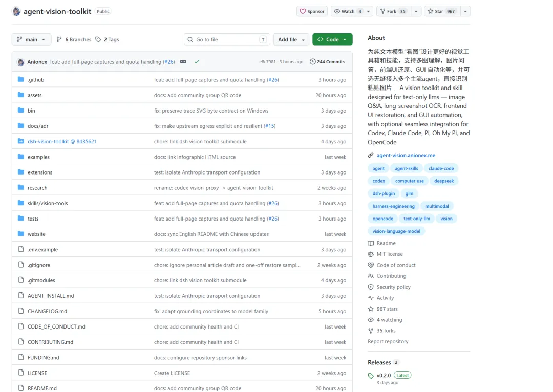553x392 pixels.
Task: Click the CHANGELOG.md file icon
Action: click(x=21, y=311)
